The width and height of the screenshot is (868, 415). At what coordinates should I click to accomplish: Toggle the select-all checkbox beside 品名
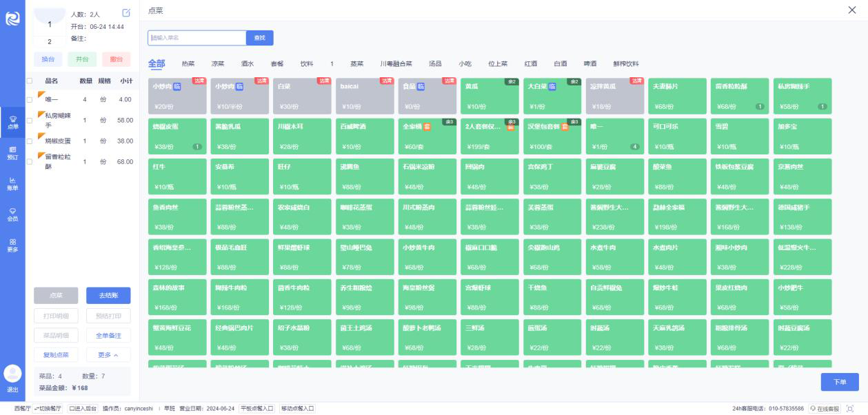(x=29, y=81)
